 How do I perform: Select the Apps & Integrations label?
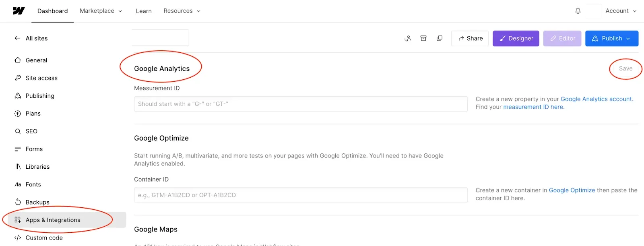tap(53, 220)
